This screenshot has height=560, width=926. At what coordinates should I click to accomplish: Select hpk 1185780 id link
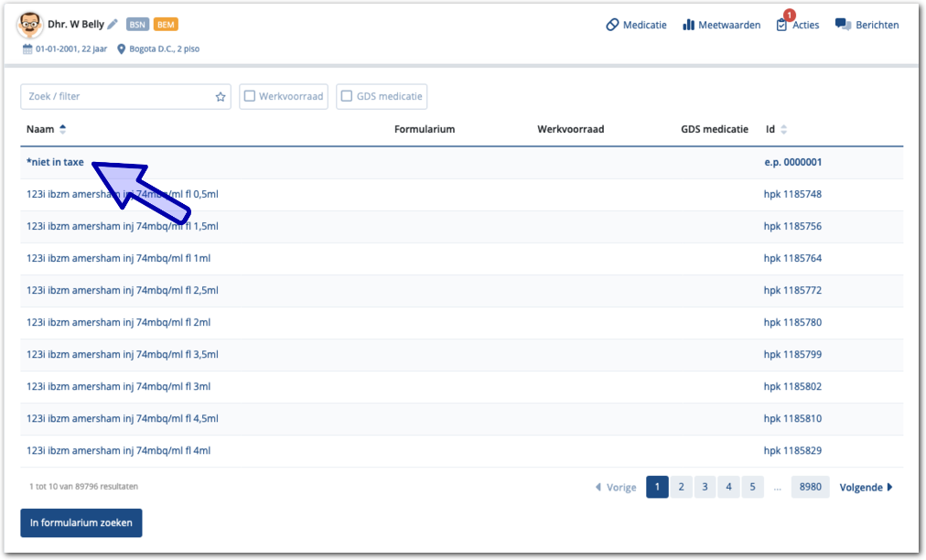coord(792,322)
